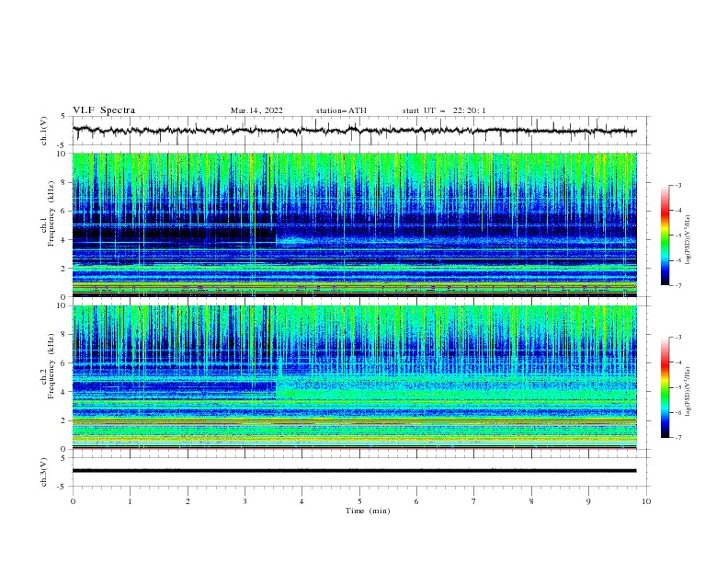
Task: Click time axis tick label "6"
Action: coord(416,501)
